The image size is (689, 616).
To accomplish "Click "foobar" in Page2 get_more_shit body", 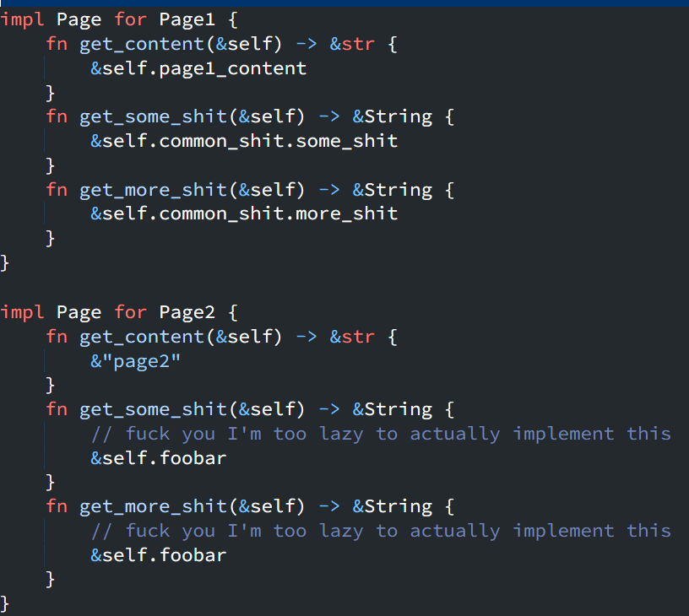I will tap(193, 555).
